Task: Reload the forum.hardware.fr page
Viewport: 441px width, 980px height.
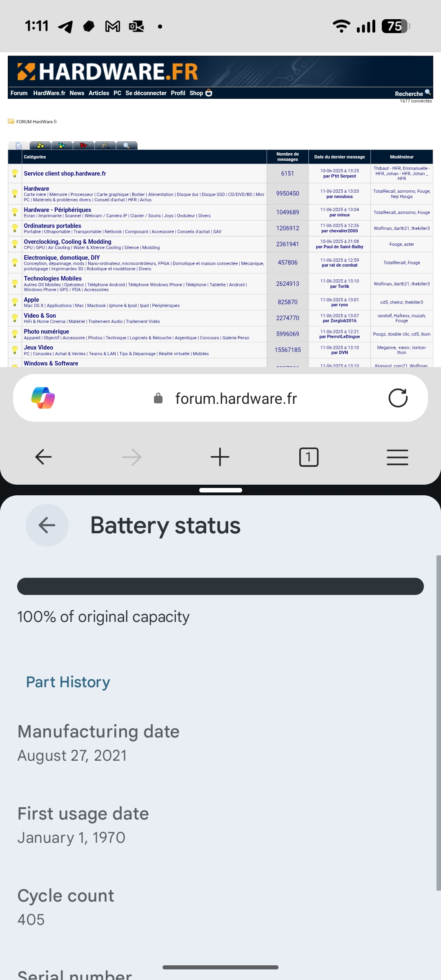Action: tap(398, 398)
